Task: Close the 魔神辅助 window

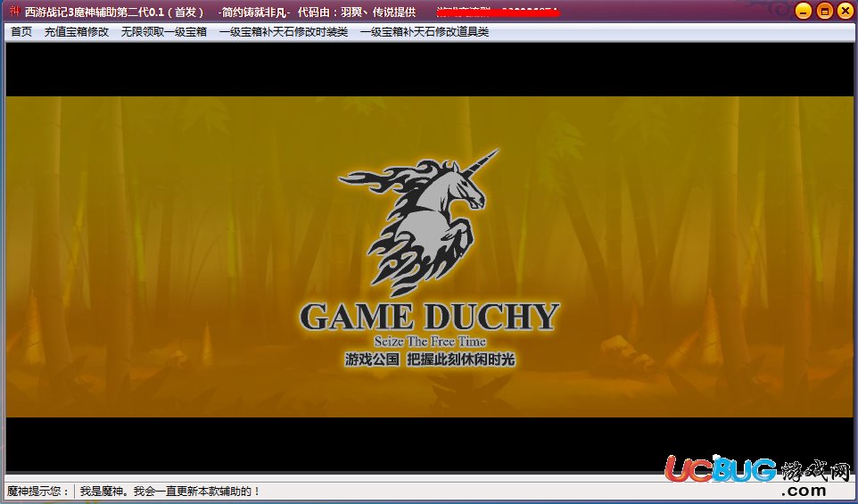Action: pos(846,11)
